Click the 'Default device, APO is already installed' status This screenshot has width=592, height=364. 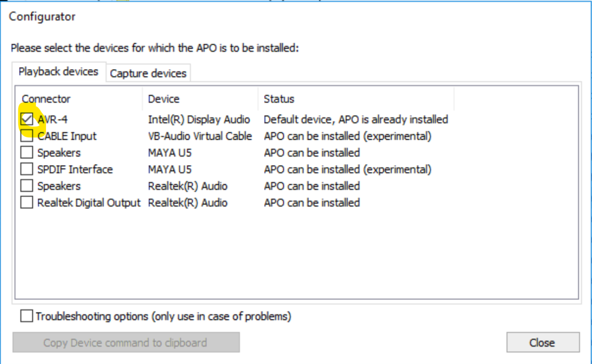click(x=356, y=119)
